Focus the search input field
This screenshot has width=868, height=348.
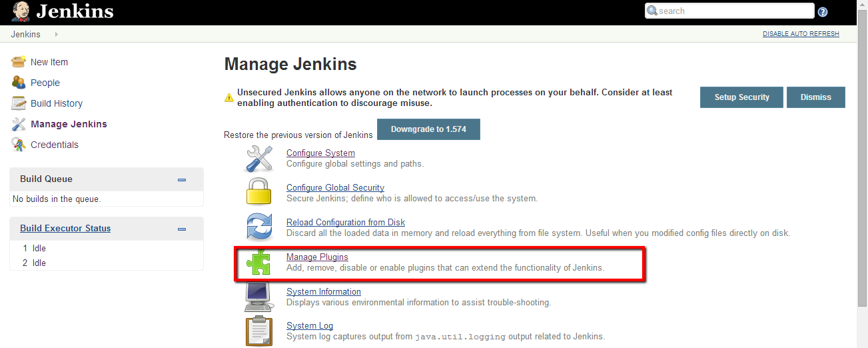(x=729, y=11)
